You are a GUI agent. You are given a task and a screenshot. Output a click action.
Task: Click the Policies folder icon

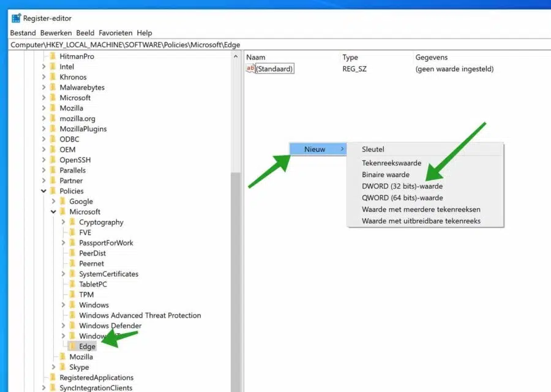53,191
